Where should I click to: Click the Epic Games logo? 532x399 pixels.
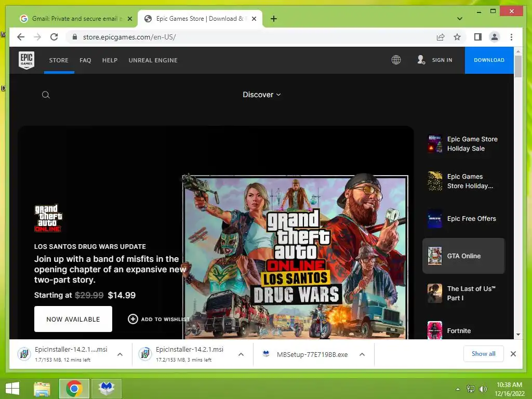[x=26, y=60]
